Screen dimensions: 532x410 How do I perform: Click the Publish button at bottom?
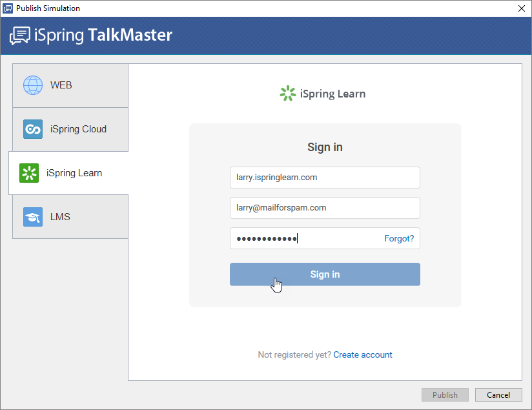tap(445, 395)
